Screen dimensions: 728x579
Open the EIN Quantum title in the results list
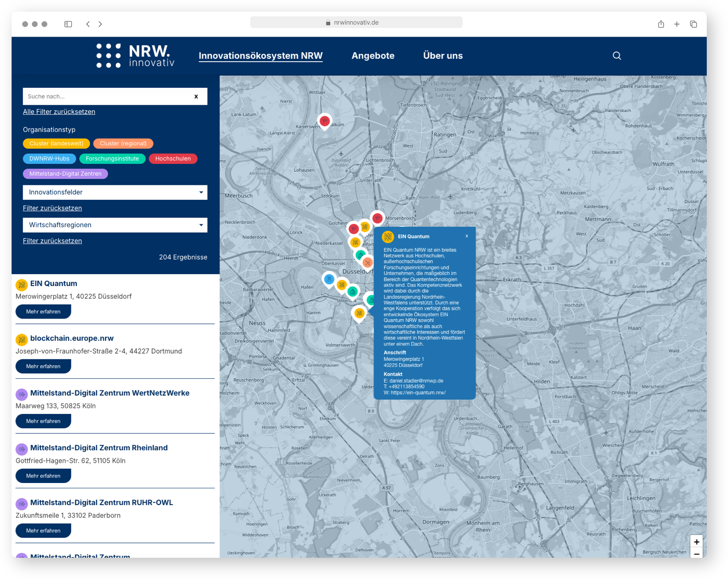point(54,284)
